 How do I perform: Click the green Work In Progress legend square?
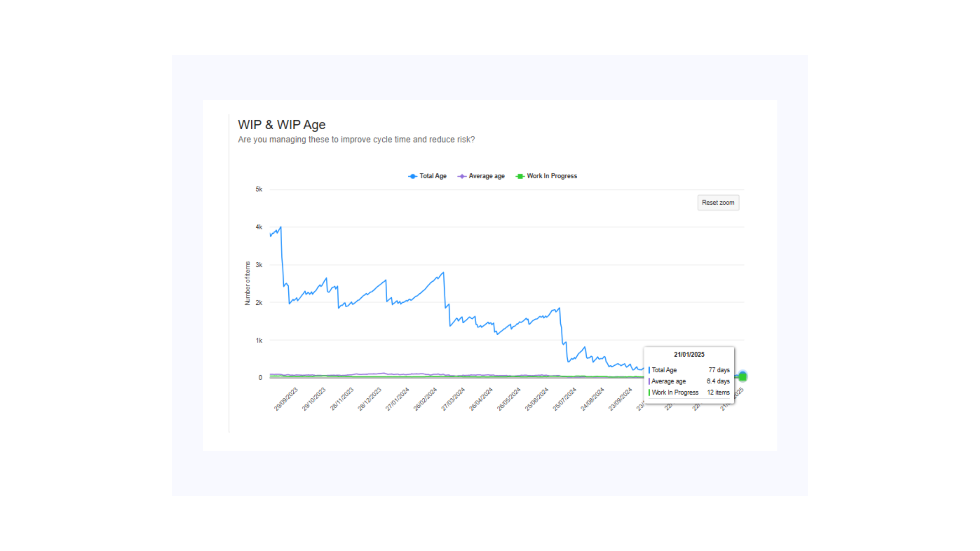[520, 176]
